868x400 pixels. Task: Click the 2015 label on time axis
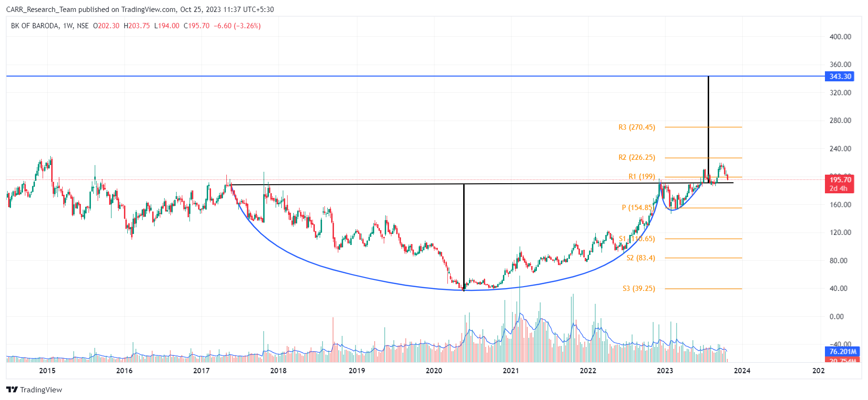pyautogui.click(x=47, y=371)
